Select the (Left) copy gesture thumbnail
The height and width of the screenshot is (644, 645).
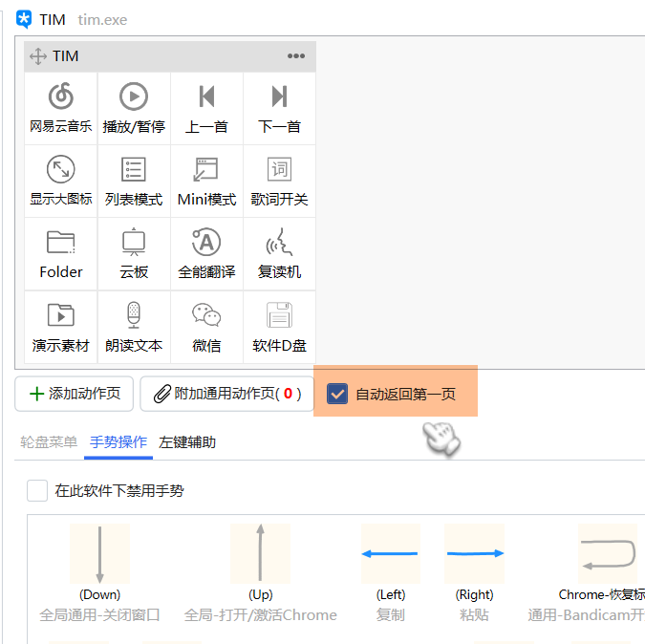391,553
